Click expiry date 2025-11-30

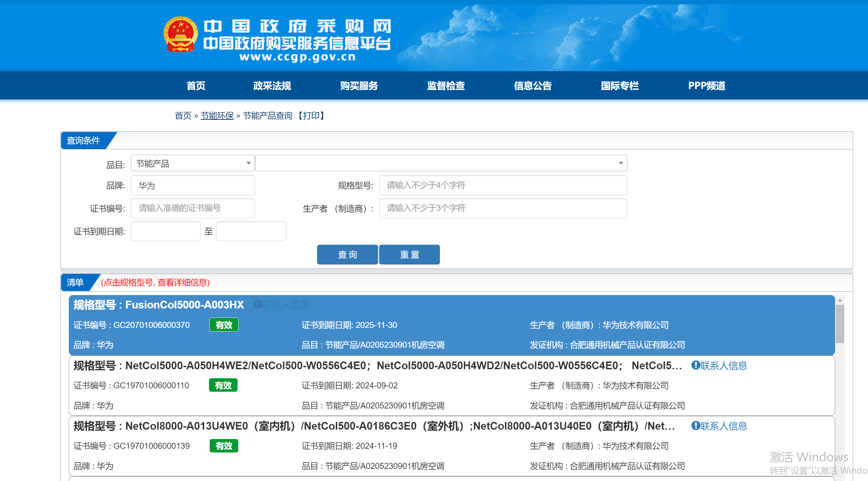[x=376, y=325]
